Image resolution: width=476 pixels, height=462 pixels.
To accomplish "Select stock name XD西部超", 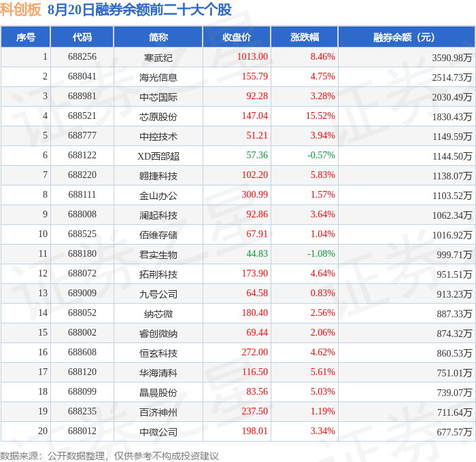I will click(x=158, y=156).
